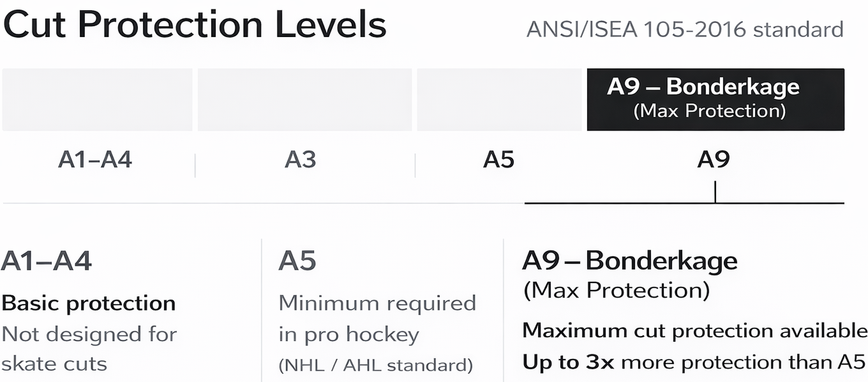Click the Cut Protection Levels title
Viewport: 868px width, 382px height.
(x=195, y=26)
